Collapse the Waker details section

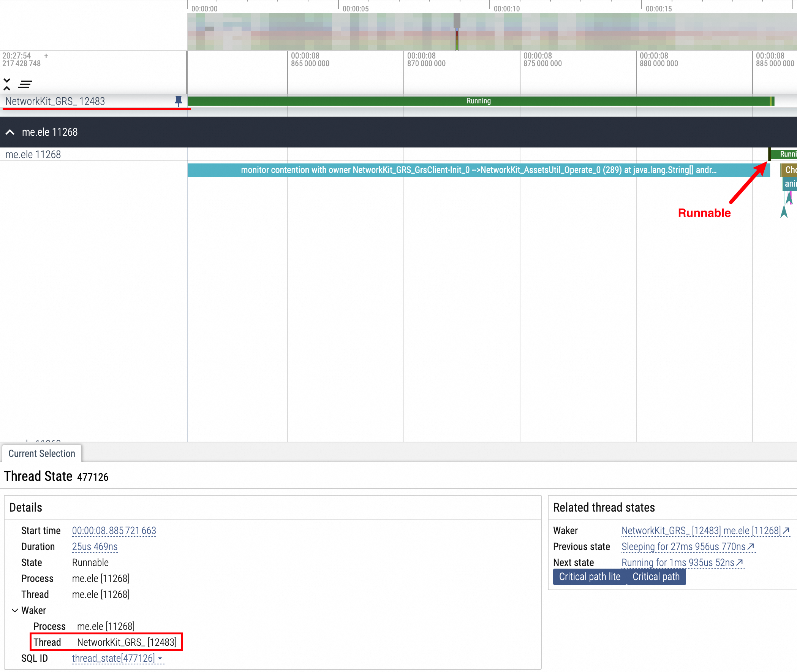[x=15, y=610]
